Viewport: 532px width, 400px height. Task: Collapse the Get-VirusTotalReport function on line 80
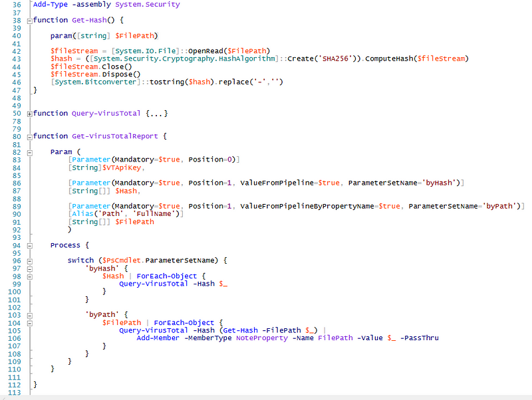(x=29, y=137)
